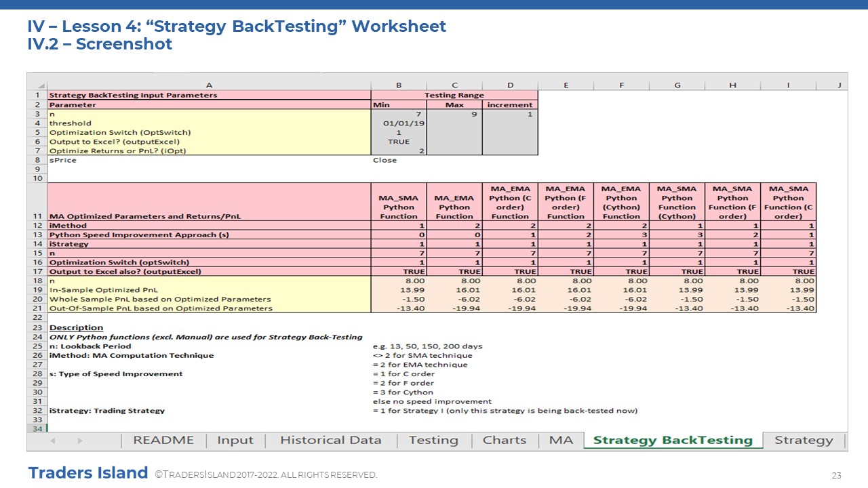Select column J header
This screenshot has height=488, width=868.
[x=839, y=85]
